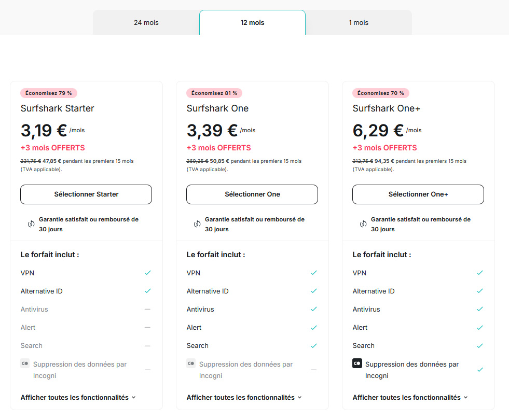Click the money-back guarantee icon under One+
Screen dimensions: 509x420
tap(363, 225)
